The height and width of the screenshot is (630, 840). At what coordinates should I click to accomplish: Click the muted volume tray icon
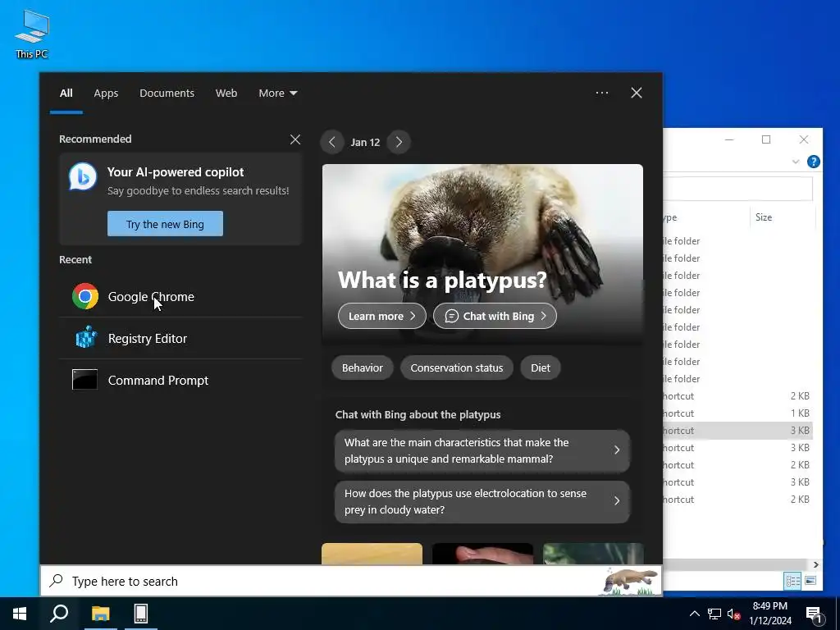coord(733,614)
